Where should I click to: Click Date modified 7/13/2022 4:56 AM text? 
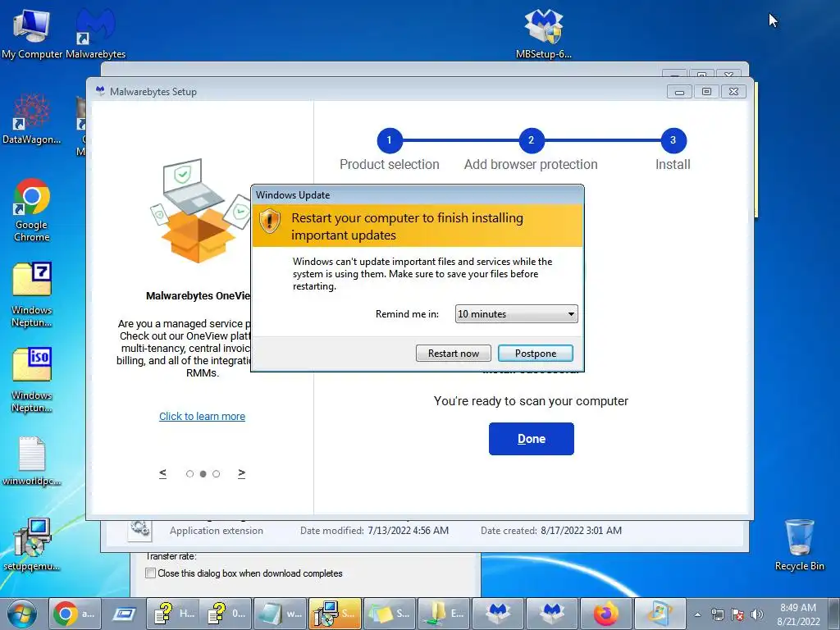tap(374, 531)
